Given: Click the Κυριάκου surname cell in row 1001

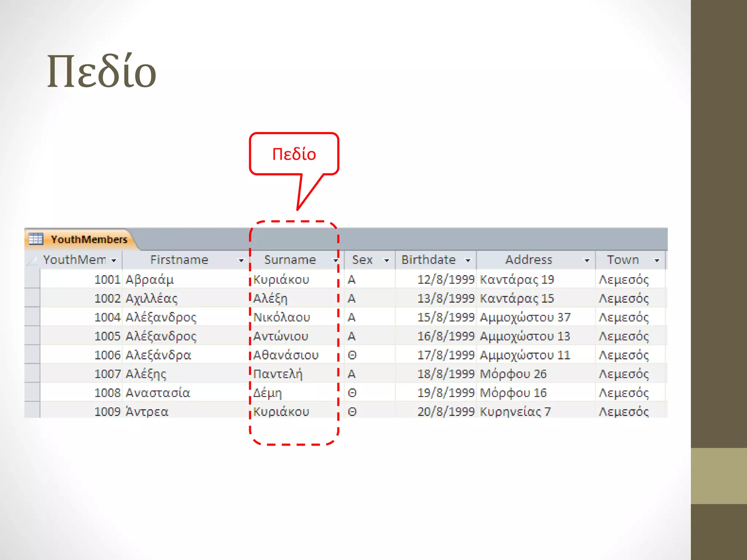Looking at the screenshot, I should 281,280.
